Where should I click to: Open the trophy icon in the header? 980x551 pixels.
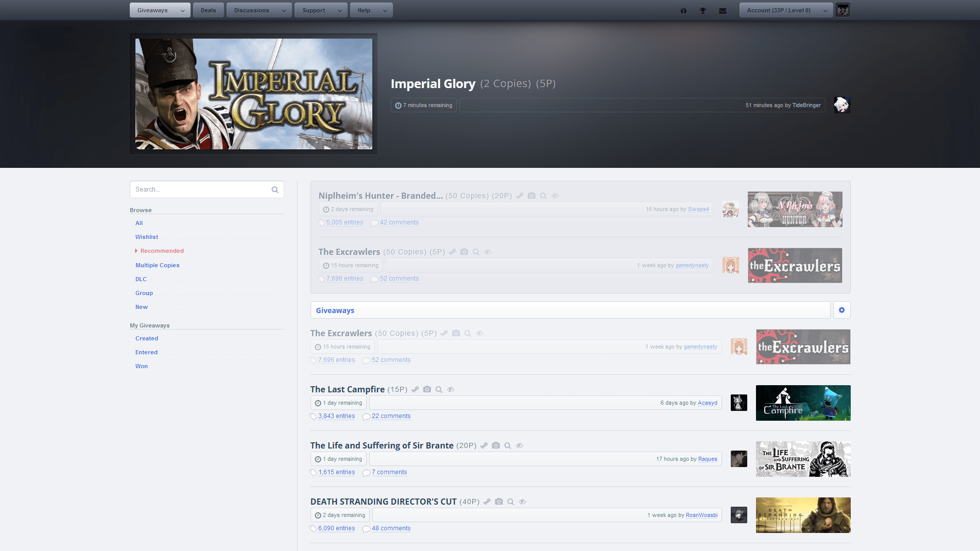[x=703, y=10]
